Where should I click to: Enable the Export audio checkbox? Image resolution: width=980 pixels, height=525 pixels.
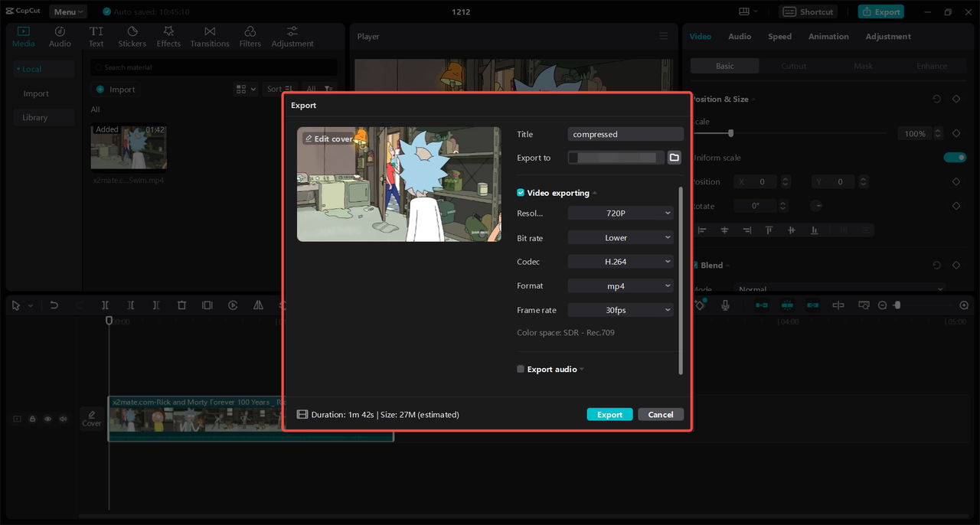point(521,369)
